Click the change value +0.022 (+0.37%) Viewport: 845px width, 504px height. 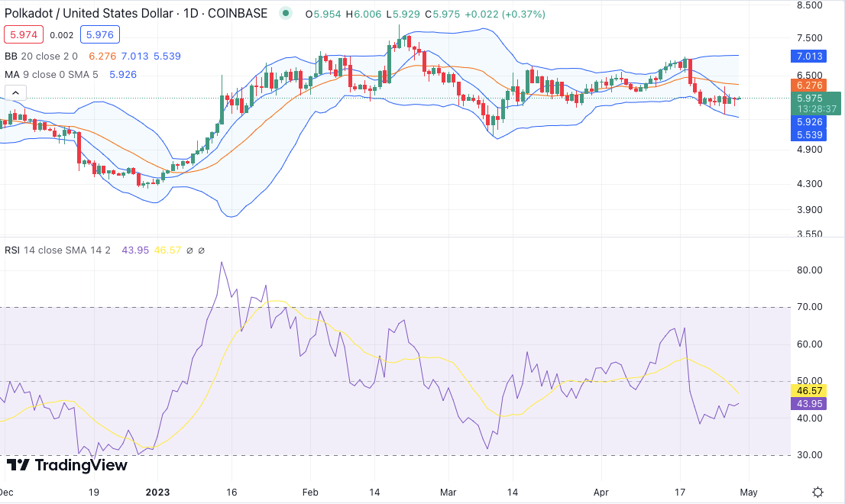[x=504, y=14]
